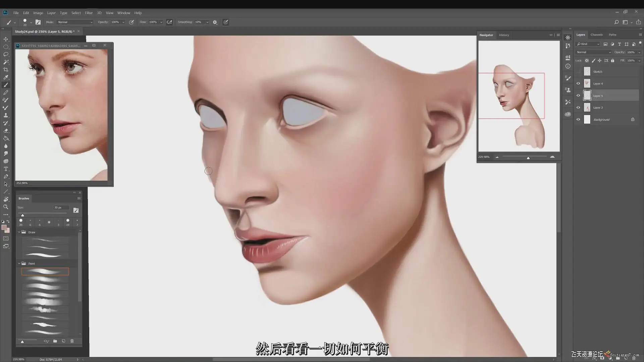Select the Crop tool
644x362 pixels.
tap(6, 70)
